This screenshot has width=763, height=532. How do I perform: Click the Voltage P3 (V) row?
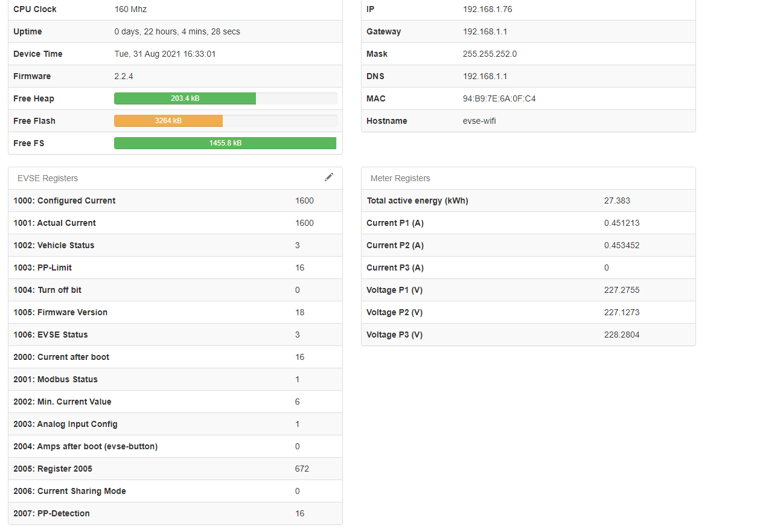click(528, 335)
